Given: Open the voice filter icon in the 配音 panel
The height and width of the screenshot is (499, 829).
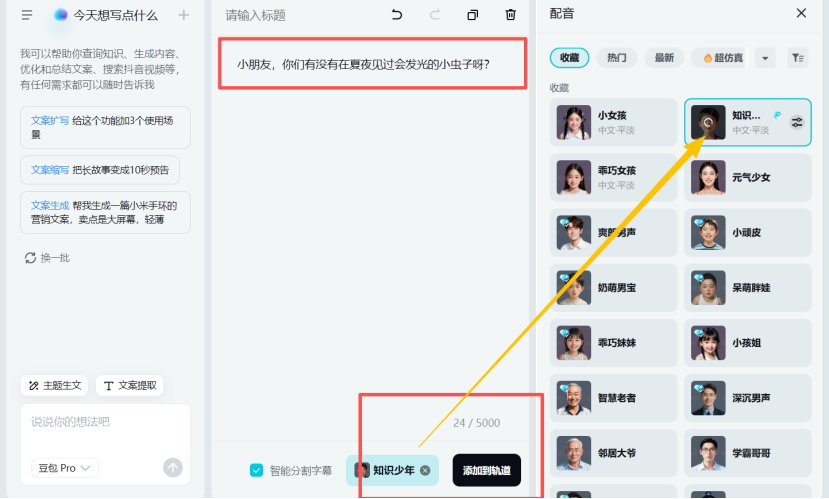Looking at the screenshot, I should pyautogui.click(x=798, y=58).
